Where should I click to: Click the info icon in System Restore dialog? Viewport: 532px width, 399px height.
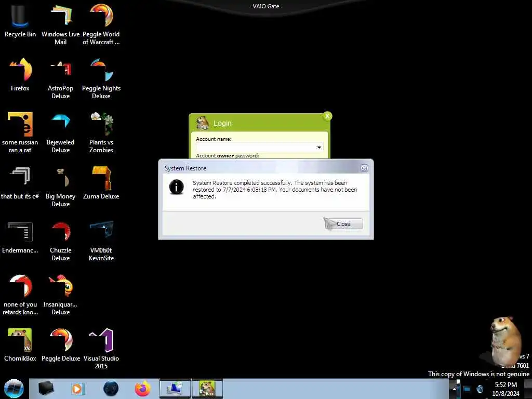[177, 187]
